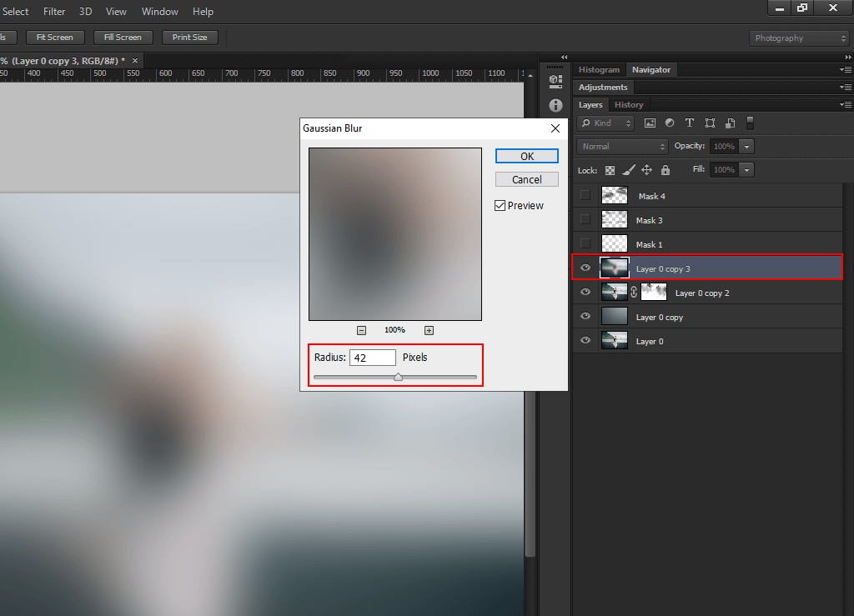The image size is (854, 616).
Task: Hide Layer 0
Action: (x=585, y=341)
